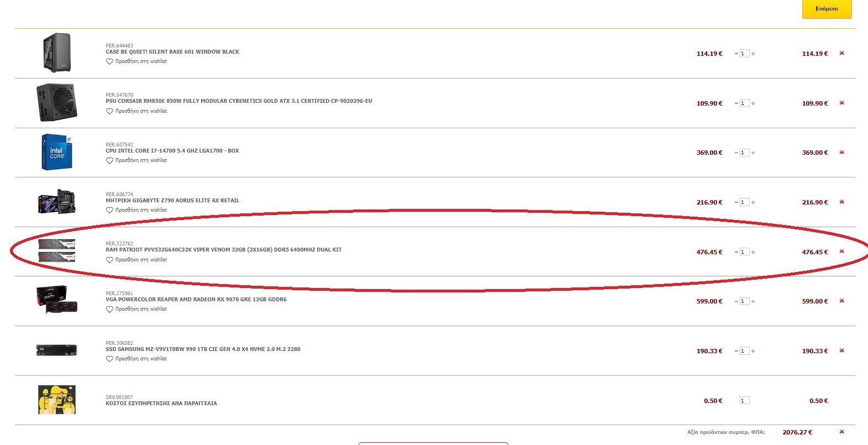
Task: Decrease quantity of the Samsung 990 SSD
Action: [x=736, y=351]
